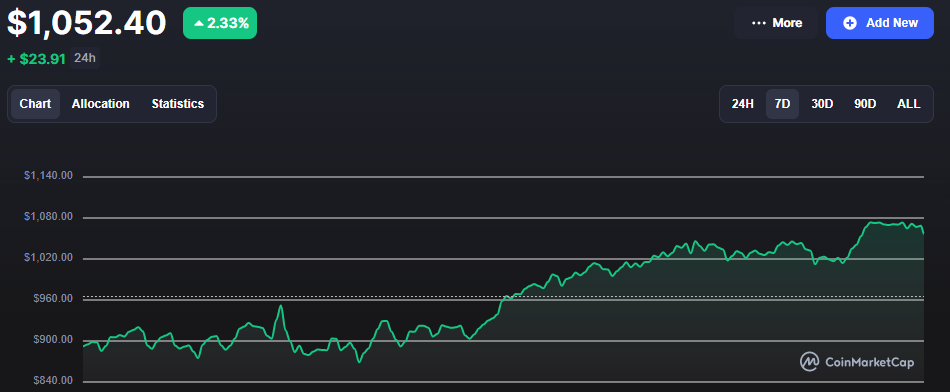Select the 7D time range
950x392 pixels.
point(783,104)
